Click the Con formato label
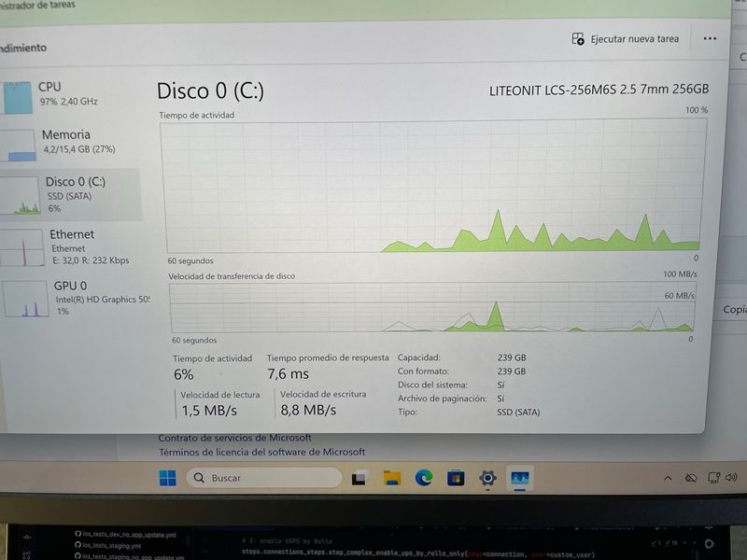This screenshot has height=560, width=747. click(423, 371)
